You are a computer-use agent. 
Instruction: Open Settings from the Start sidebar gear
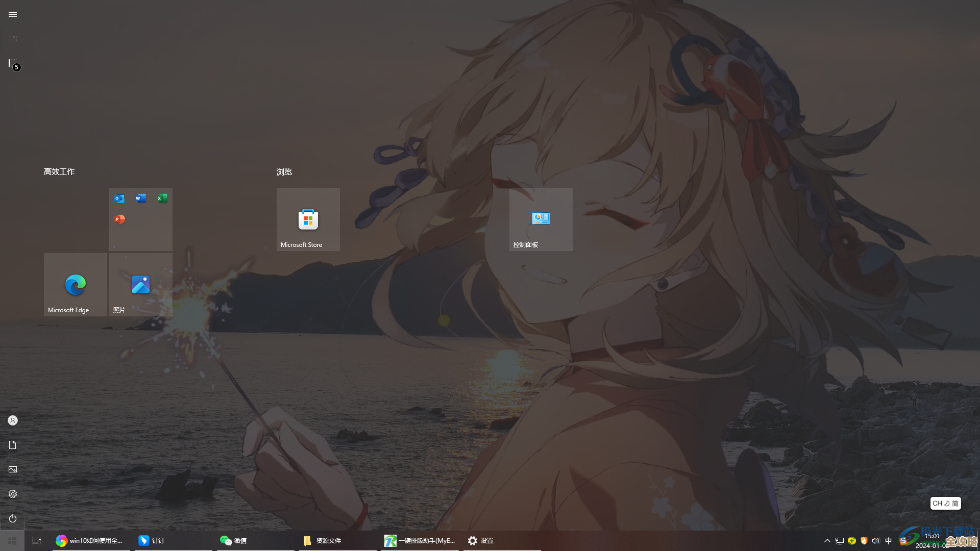pos(13,494)
